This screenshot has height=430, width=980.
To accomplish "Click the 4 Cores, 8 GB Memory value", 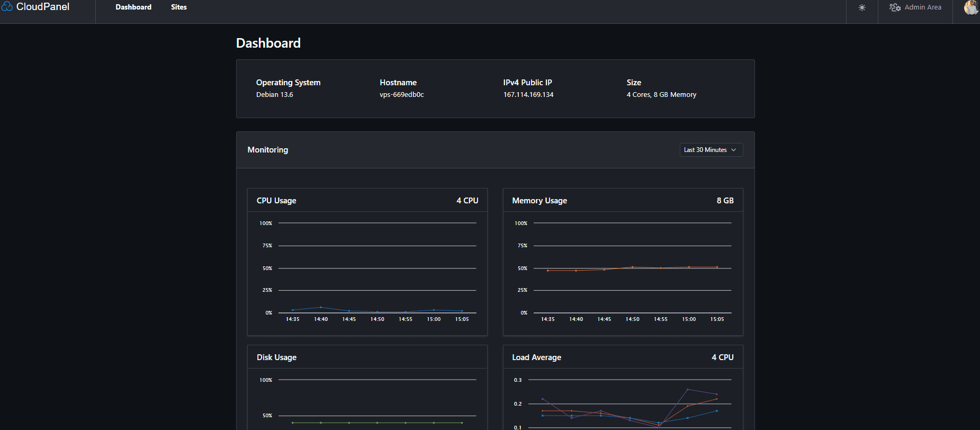I will [661, 95].
